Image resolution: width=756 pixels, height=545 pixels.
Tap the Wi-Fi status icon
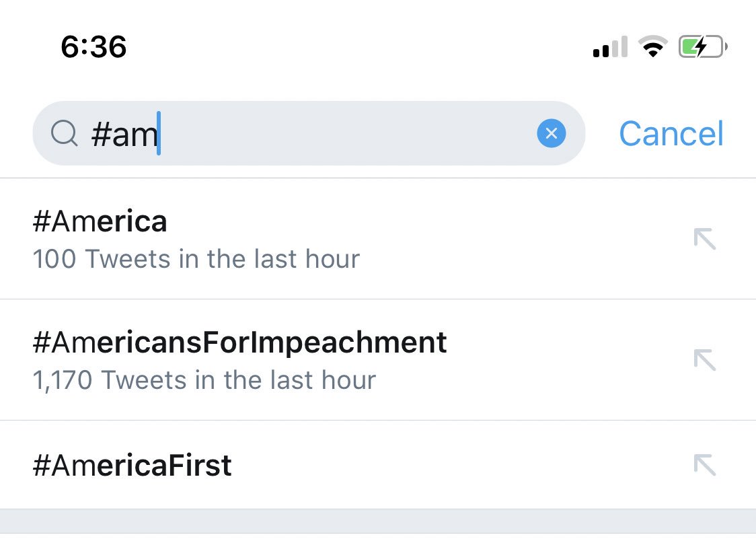click(652, 47)
